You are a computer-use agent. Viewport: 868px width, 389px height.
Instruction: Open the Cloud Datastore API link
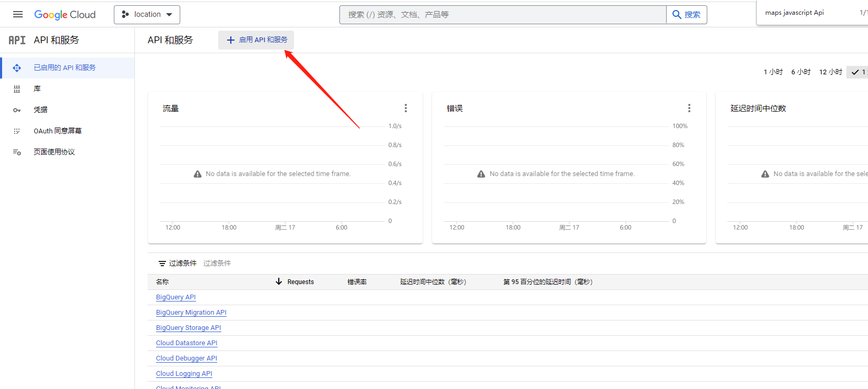pyautogui.click(x=187, y=343)
